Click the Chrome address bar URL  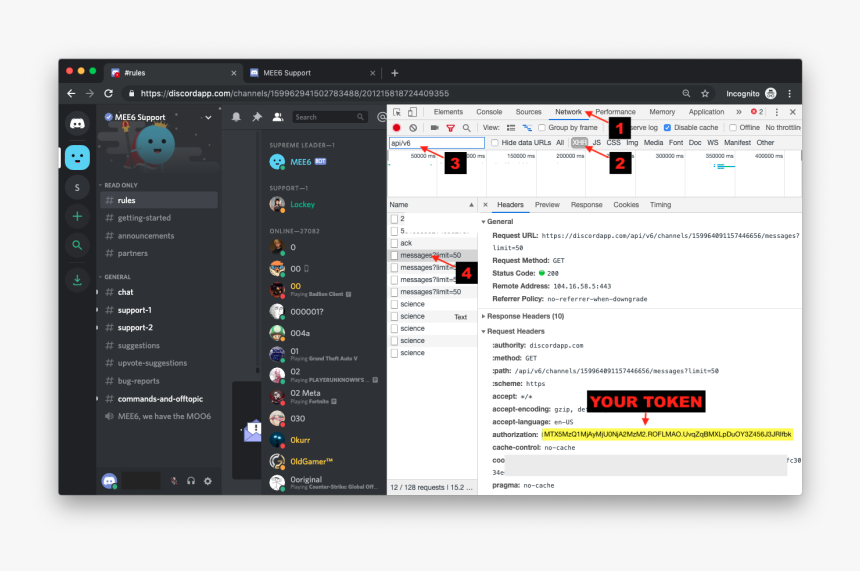pyautogui.click(x=295, y=93)
